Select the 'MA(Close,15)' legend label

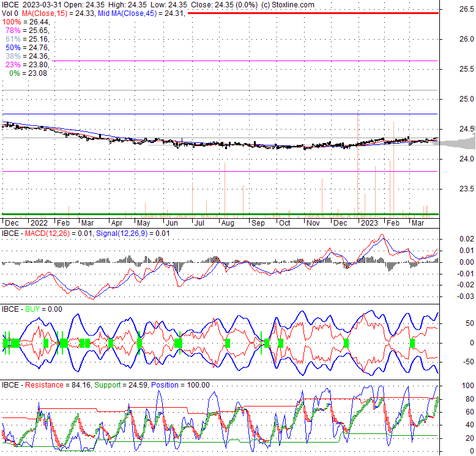pos(44,13)
